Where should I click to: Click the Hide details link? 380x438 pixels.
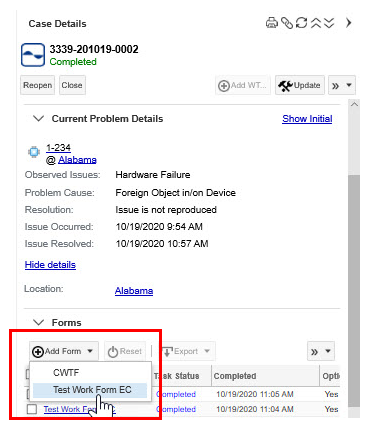(x=50, y=265)
